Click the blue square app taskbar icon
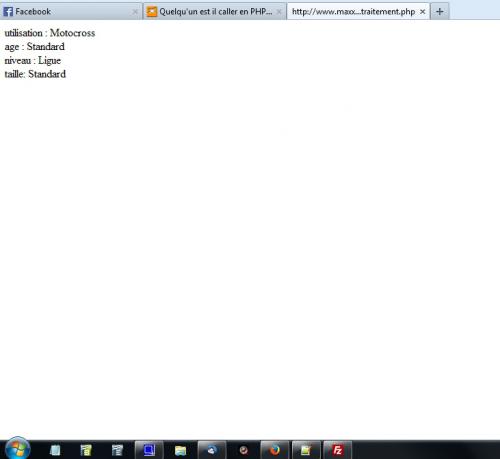This screenshot has height=459, width=500. click(x=149, y=450)
